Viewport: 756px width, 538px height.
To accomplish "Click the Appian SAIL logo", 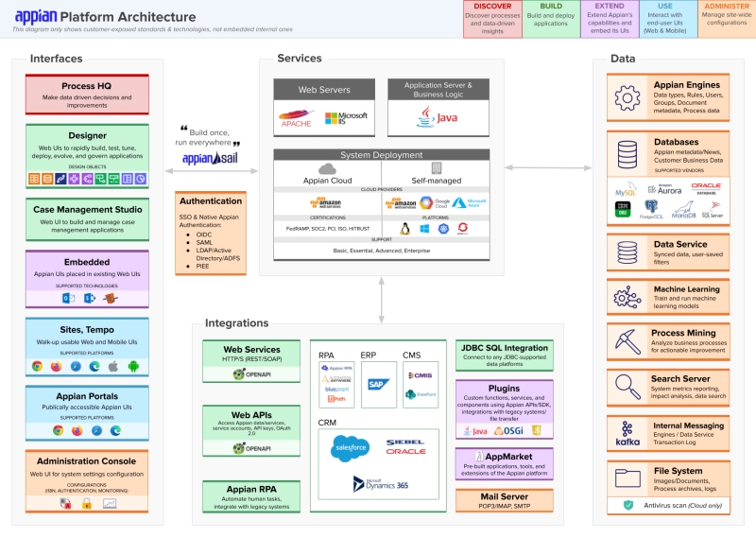I will (x=210, y=157).
